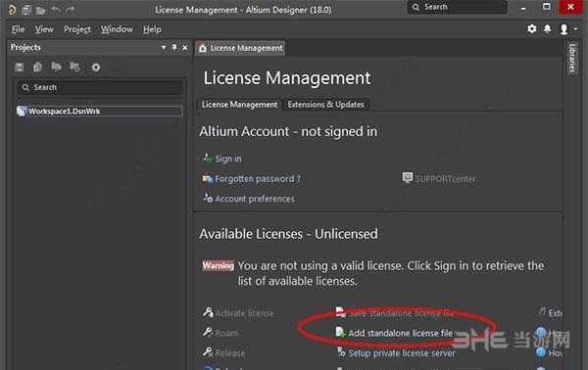The height and width of the screenshot is (370, 588).
Task: Open the Projects panel options dropdown arrow
Action: pos(164,48)
